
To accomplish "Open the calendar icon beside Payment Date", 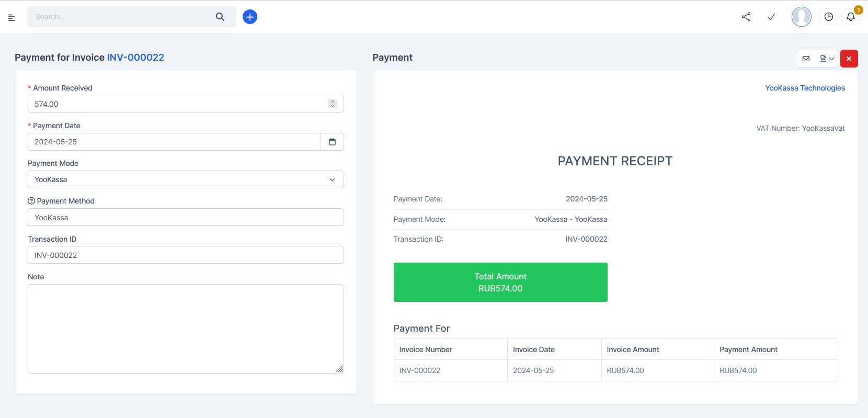I will (x=333, y=141).
